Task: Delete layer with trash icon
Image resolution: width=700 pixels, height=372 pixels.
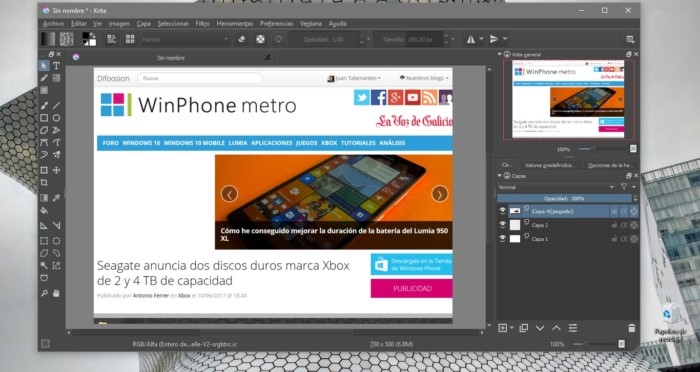Action: coord(631,328)
